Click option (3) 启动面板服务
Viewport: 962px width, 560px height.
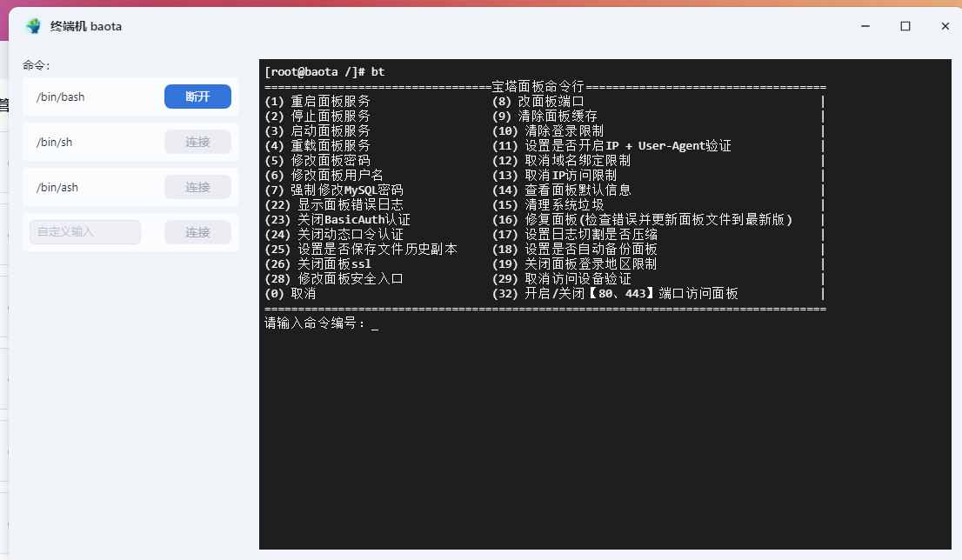click(317, 130)
